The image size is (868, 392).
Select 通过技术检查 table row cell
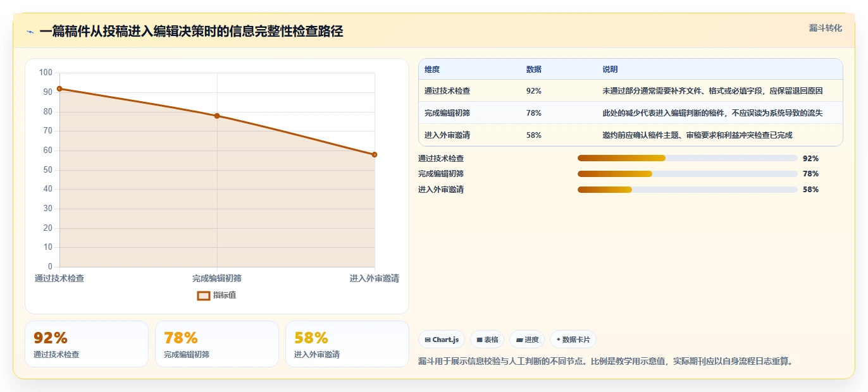click(x=447, y=91)
